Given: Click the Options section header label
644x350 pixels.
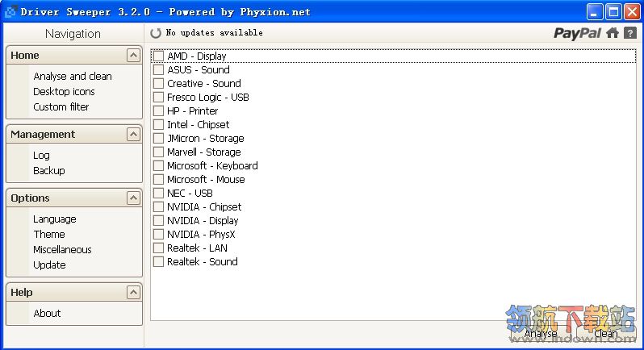Looking at the screenshot, I should coord(31,198).
